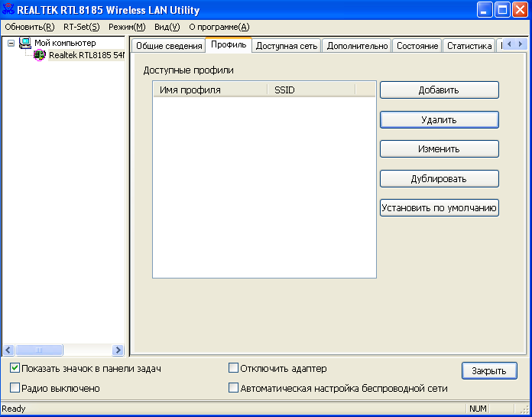The height and width of the screenshot is (417, 532).
Task: Click the Realtek app icon in title bar
Action: 8,10
